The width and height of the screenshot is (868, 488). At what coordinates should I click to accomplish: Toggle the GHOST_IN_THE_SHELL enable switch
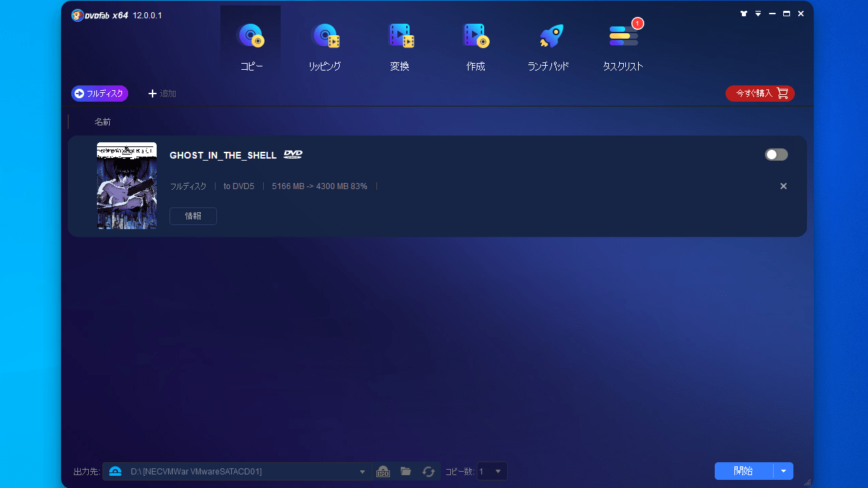pos(776,155)
